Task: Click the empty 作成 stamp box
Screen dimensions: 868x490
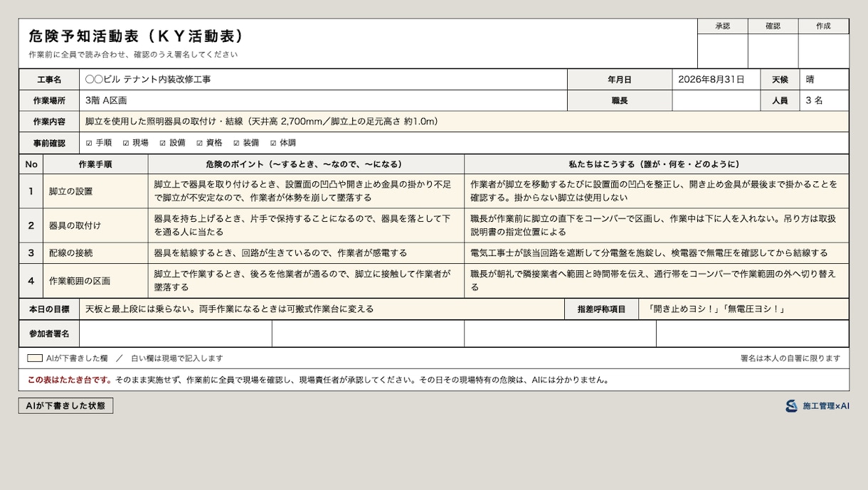Action: point(823,50)
